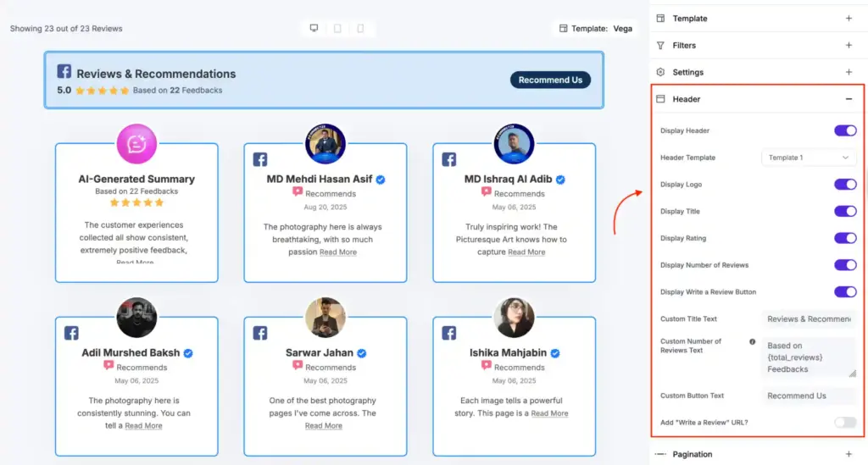868x465 pixels.
Task: Click MD Ishraq Al Adib profile photo
Action: 515,144
